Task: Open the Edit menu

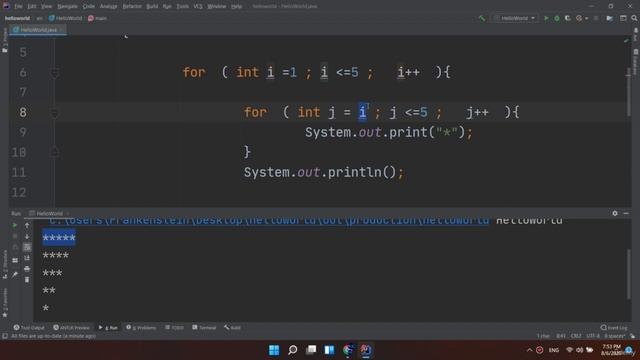Action: 32,7
